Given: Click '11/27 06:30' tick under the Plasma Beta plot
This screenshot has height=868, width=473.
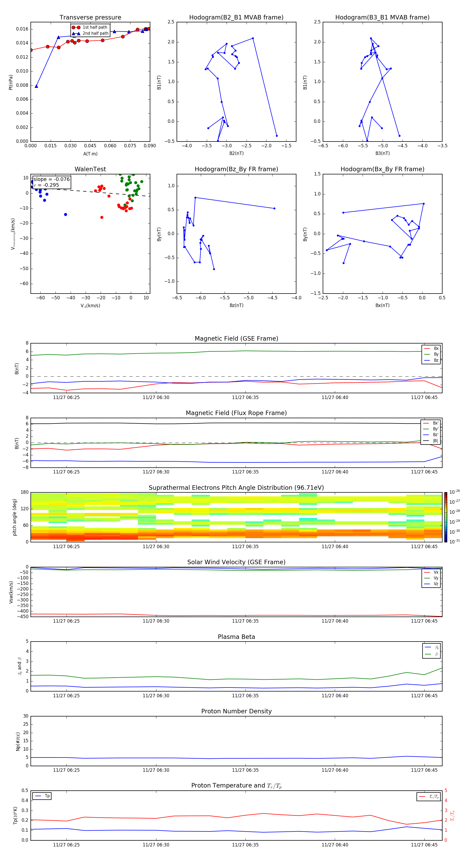Looking at the screenshot, I should click(156, 695).
